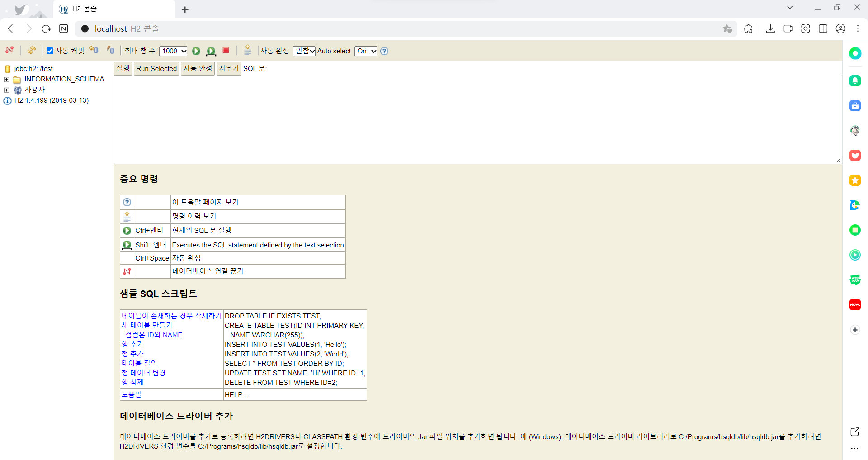868x460 pixels.
Task: Open the 최대 행 수 1000 dropdown
Action: tap(173, 51)
